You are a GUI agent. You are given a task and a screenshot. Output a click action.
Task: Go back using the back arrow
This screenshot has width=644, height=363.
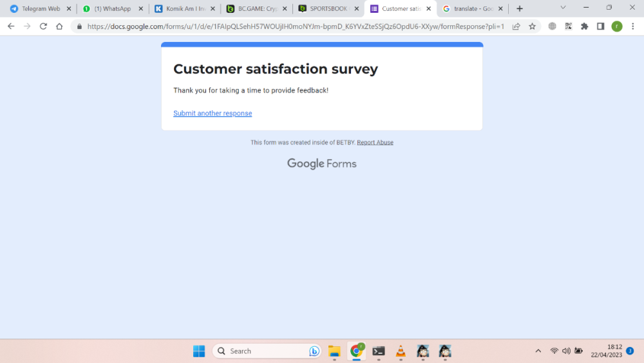coord(11,26)
